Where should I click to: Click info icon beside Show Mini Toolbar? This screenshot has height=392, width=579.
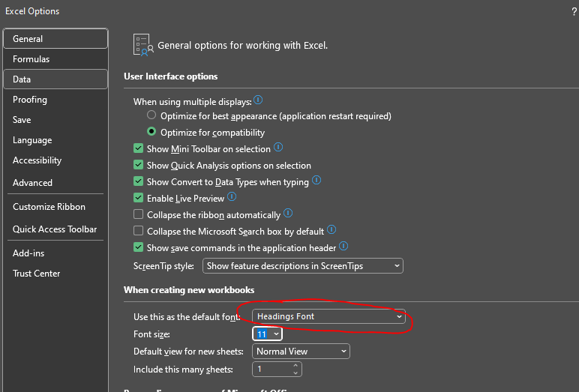coord(278,147)
